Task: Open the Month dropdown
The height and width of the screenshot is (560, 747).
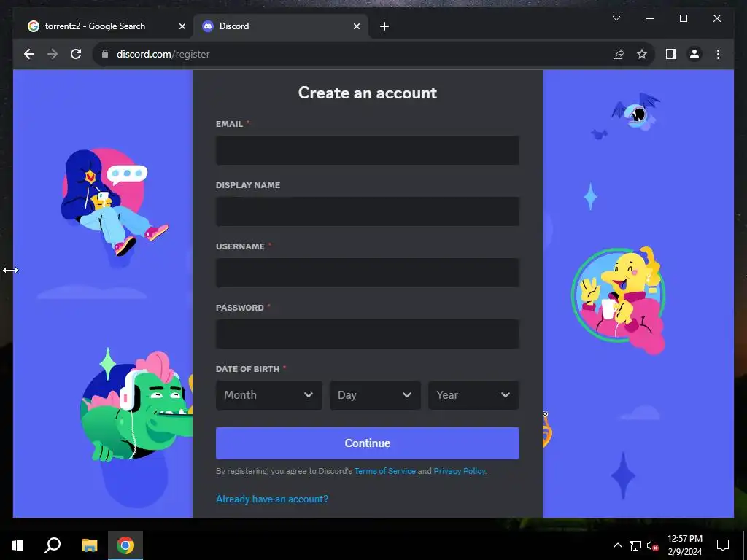Action: coord(269,395)
